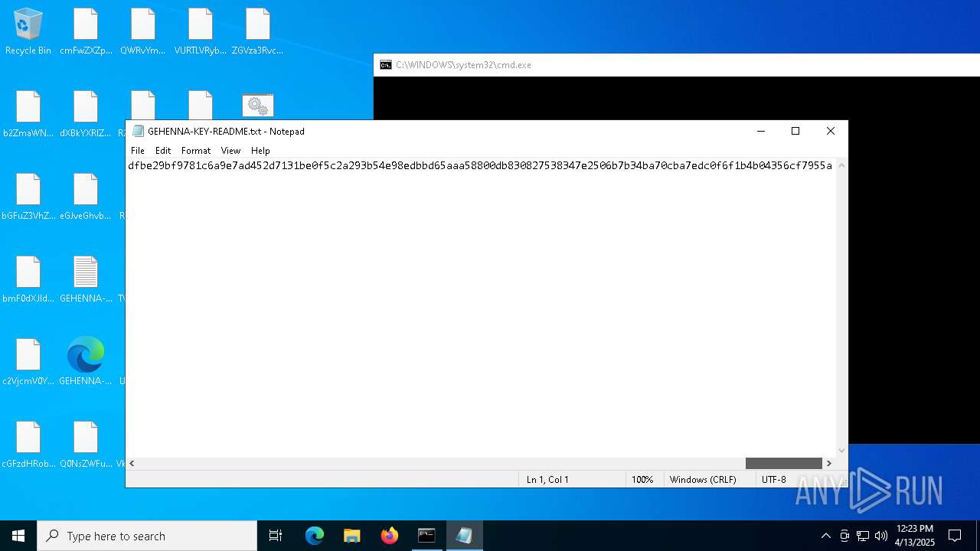Open Task View from the taskbar
Screen dimensions: 980x551
276,536
